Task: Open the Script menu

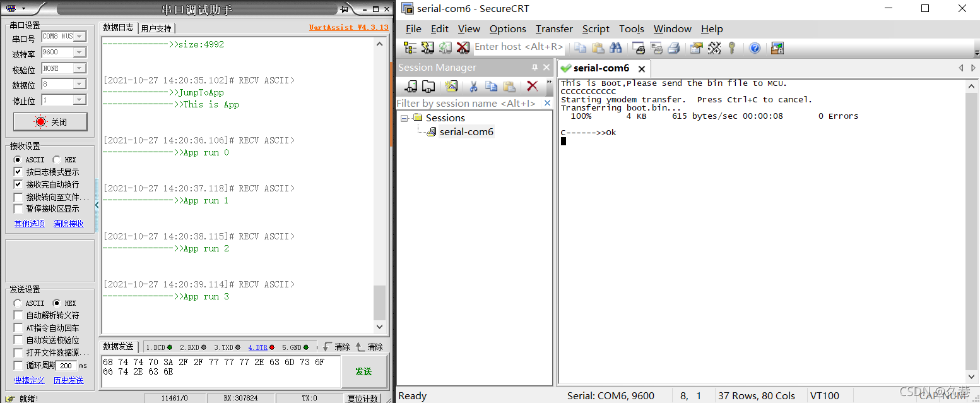Action: point(596,28)
